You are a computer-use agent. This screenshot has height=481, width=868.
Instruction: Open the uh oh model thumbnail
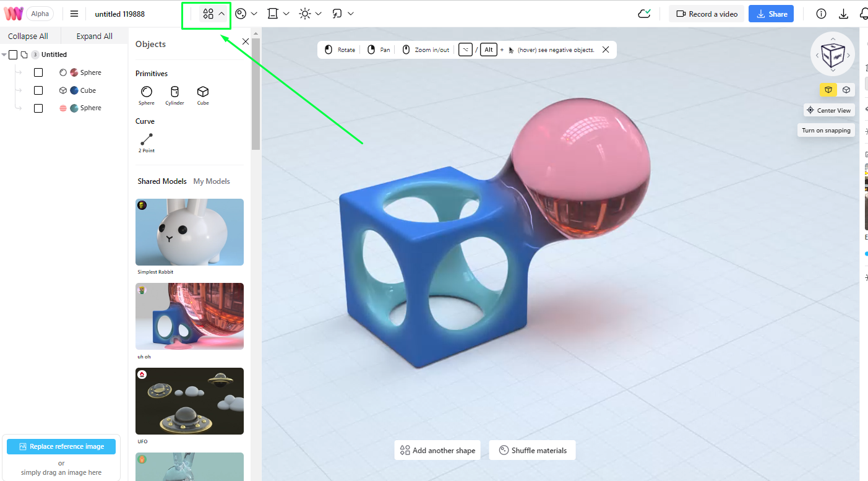189,316
